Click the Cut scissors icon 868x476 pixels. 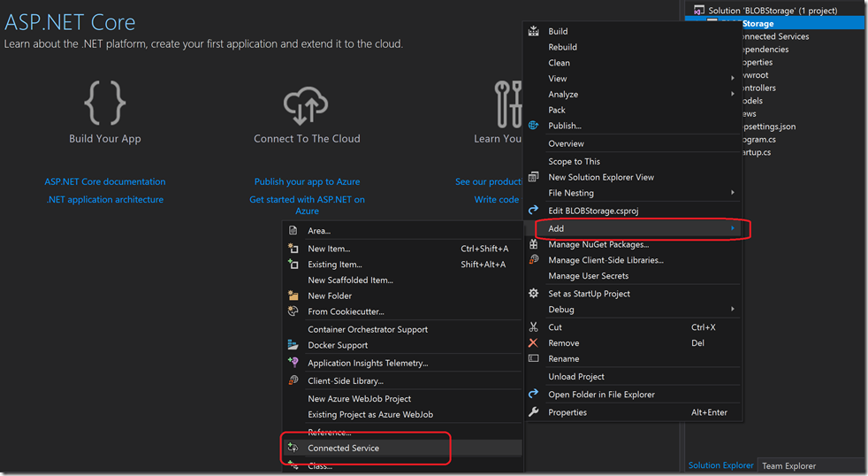pos(534,327)
